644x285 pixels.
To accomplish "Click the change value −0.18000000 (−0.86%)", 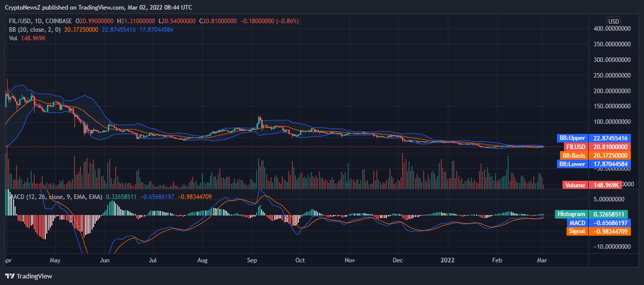I will 270,21.
